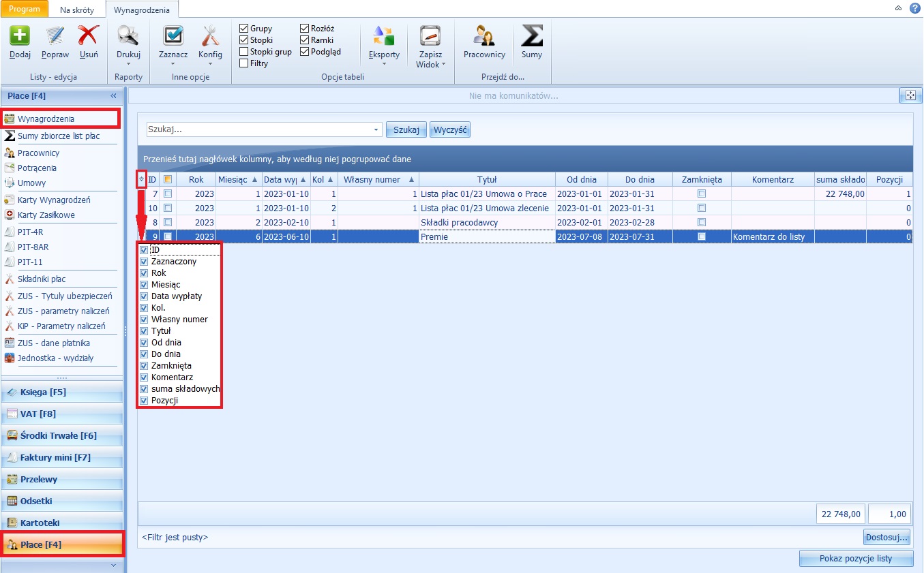Screen dimensions: 924x573
Task: Open Sumy sigma icon in ribbon
Action: click(532, 35)
